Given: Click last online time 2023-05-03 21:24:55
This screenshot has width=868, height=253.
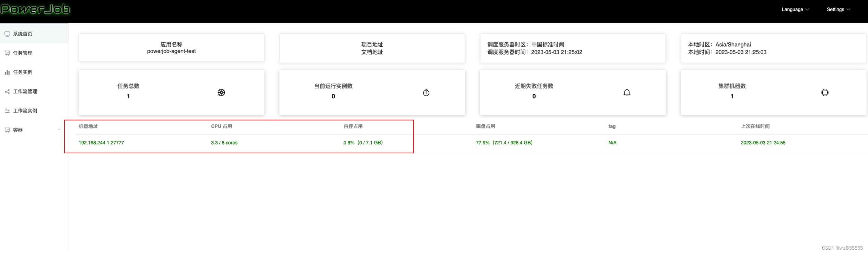Looking at the screenshot, I should coord(763,143).
